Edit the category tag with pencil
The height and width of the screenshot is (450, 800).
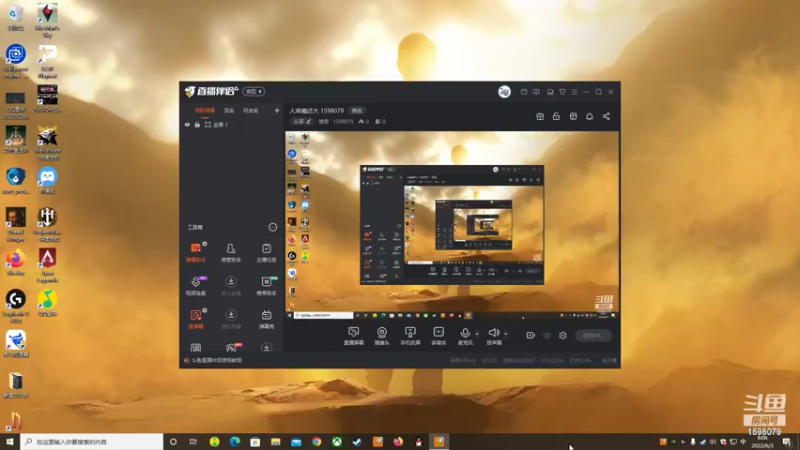[302, 121]
